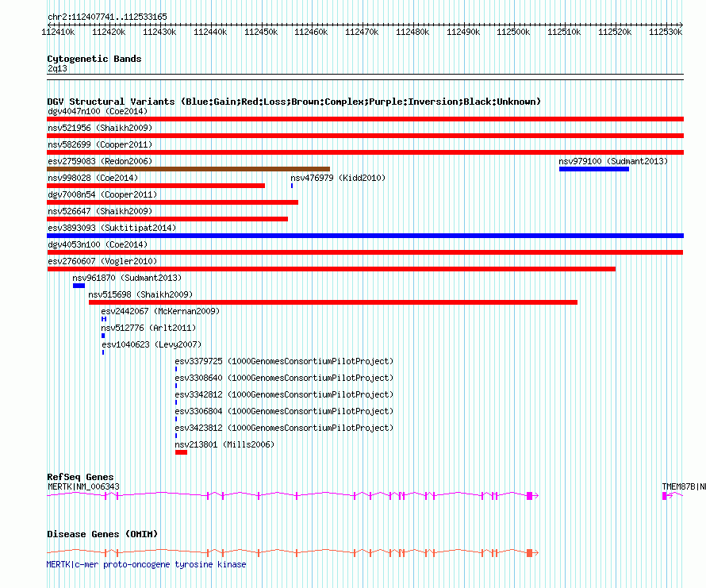Select the nsv213801 (Mills2006) red bar

click(181, 452)
